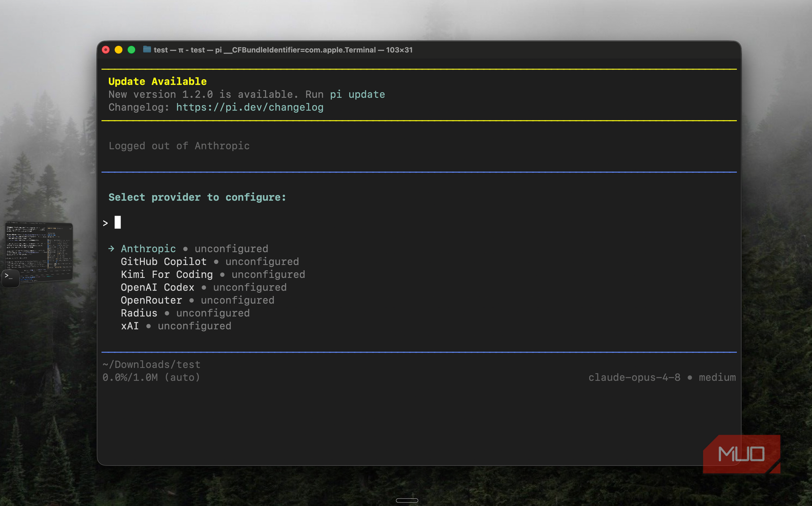Focus the provider search prompt field
This screenshot has width=812, height=506.
[419, 223]
